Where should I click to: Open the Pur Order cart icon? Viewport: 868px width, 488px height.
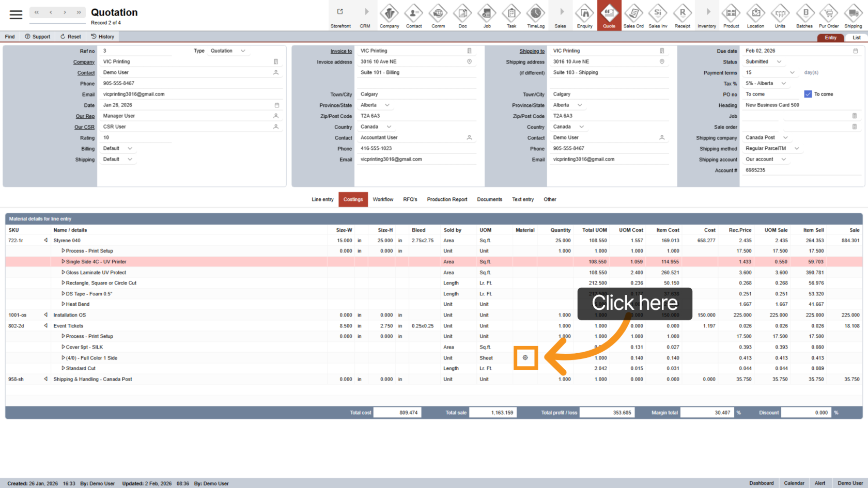coord(829,15)
